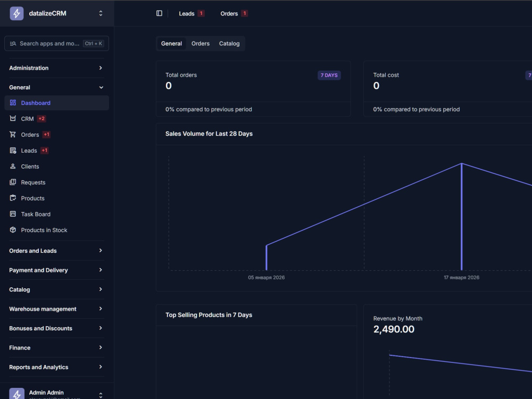Switch to the Orders dashboard tab
This screenshot has width=532, height=399.
pyautogui.click(x=200, y=44)
